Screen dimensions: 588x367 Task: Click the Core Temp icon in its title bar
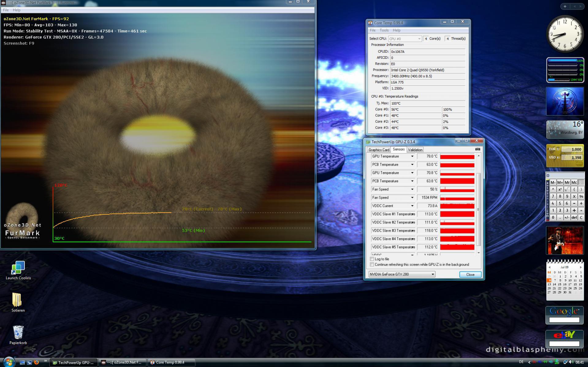[x=370, y=23]
